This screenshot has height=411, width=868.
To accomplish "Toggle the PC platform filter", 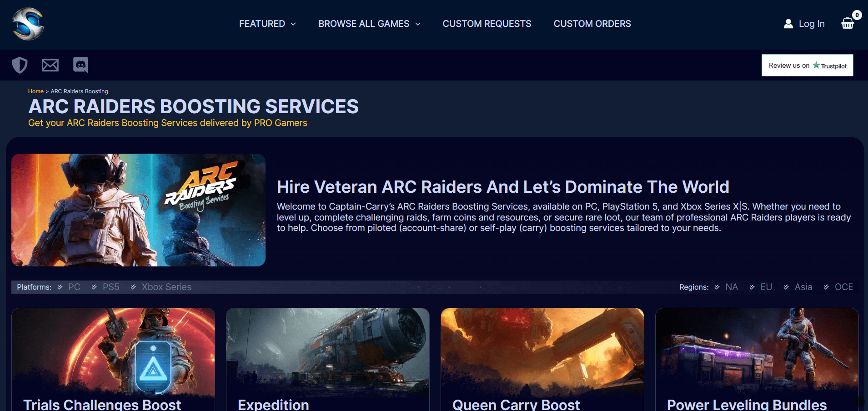I will point(69,287).
